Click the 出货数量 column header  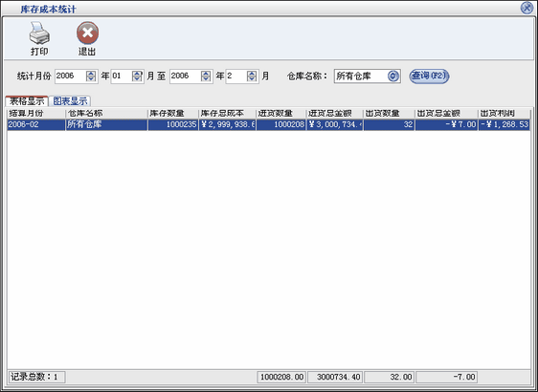click(x=389, y=114)
